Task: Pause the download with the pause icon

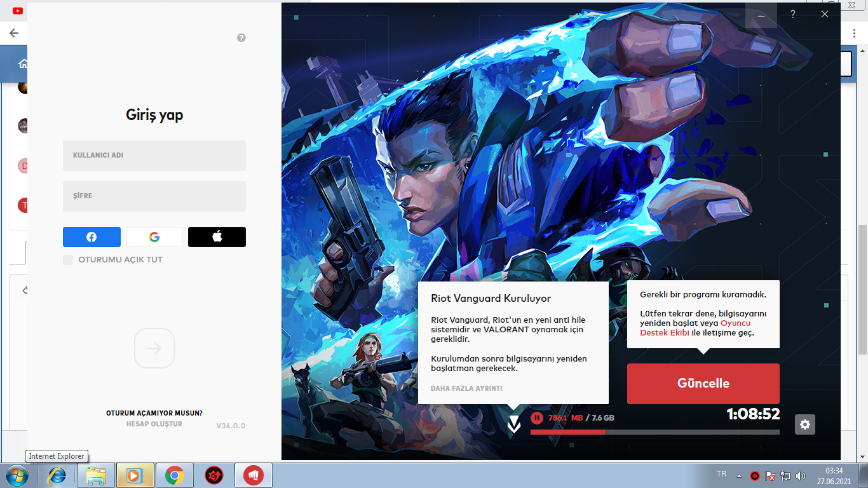Action: point(537,418)
